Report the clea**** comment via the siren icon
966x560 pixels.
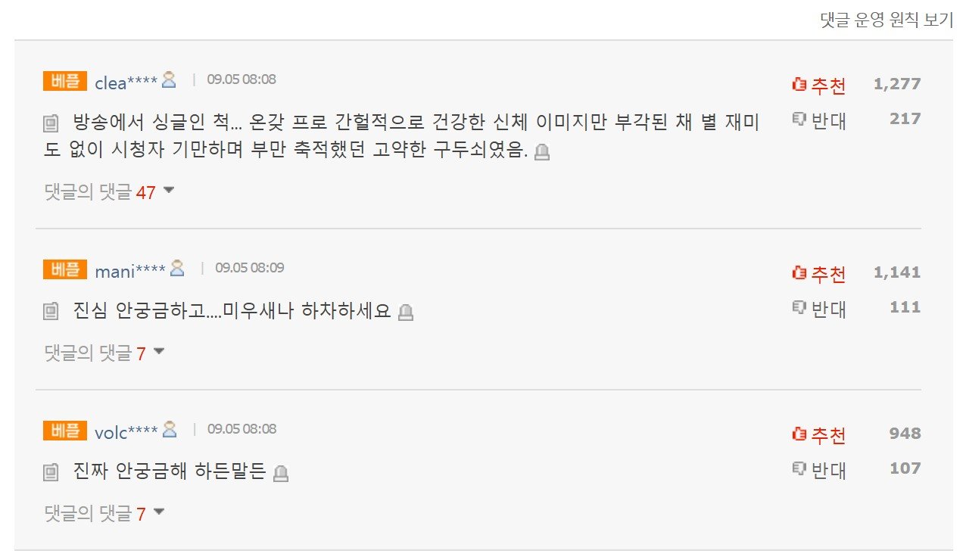[x=541, y=153]
